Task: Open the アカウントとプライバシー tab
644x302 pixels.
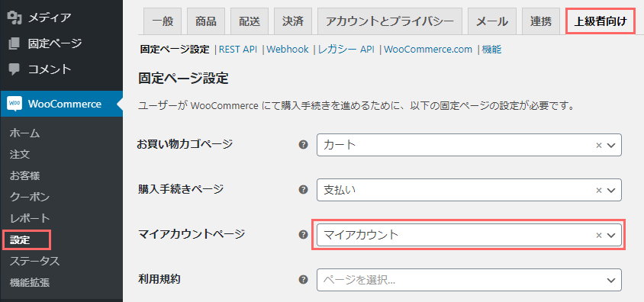Action: (x=390, y=22)
